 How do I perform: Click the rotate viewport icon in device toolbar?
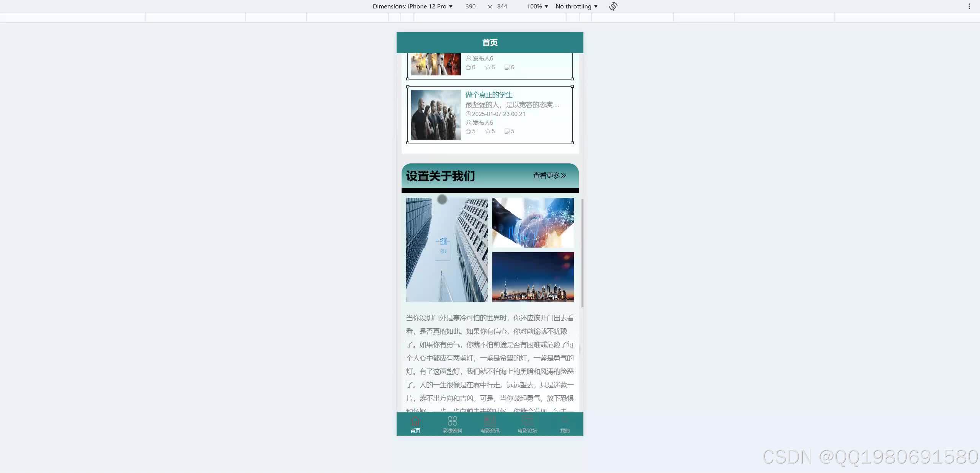pyautogui.click(x=613, y=6)
